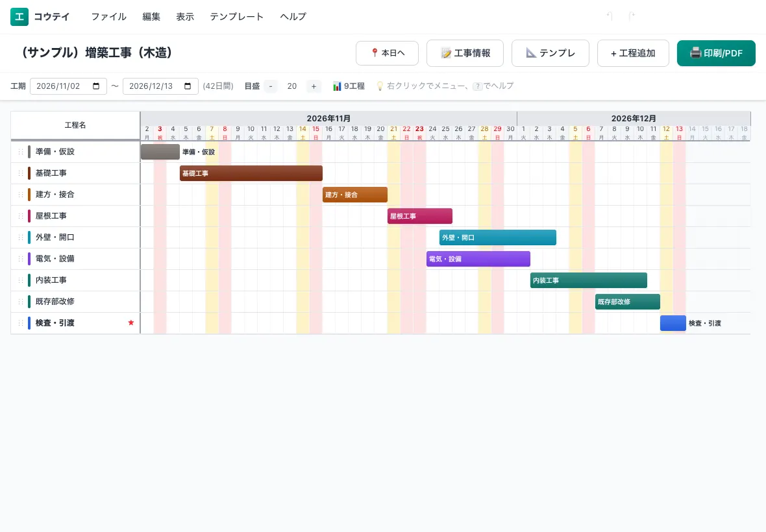Click 既存部改修 name in process list
Image resolution: width=766 pixels, height=532 pixels.
[x=55, y=302]
